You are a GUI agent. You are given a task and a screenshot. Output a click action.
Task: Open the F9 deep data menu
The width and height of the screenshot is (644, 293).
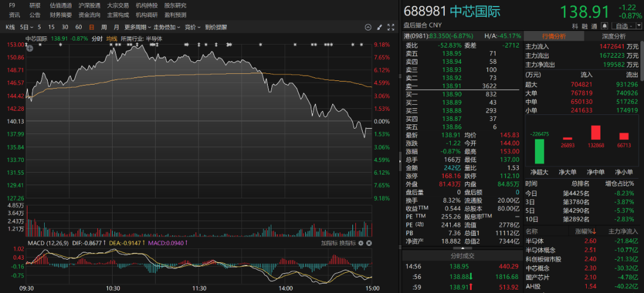click(12, 5)
